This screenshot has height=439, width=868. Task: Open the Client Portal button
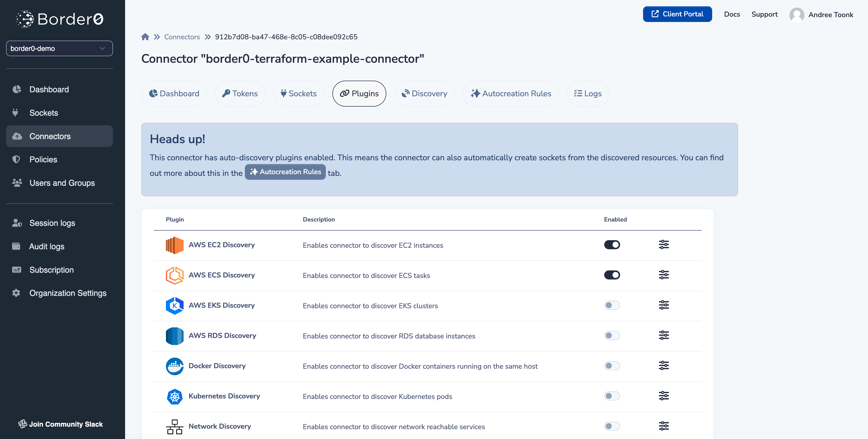tap(677, 14)
